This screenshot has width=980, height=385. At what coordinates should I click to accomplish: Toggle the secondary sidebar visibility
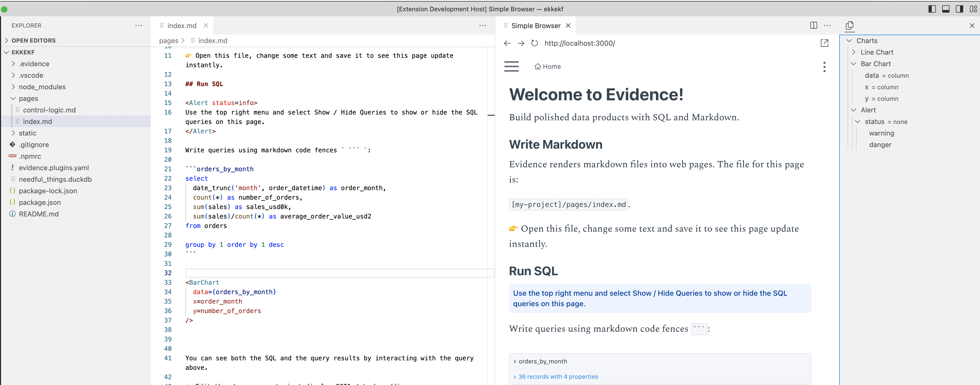point(959,9)
